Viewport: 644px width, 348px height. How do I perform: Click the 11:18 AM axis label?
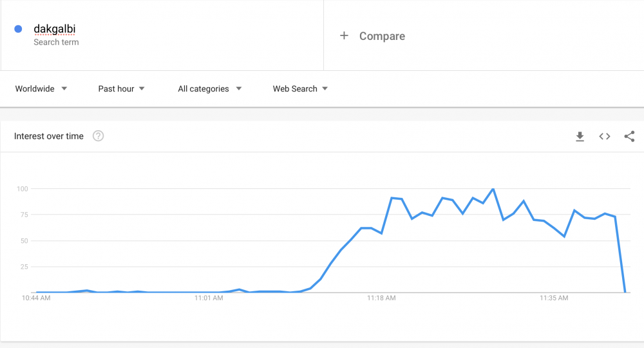pos(381,298)
